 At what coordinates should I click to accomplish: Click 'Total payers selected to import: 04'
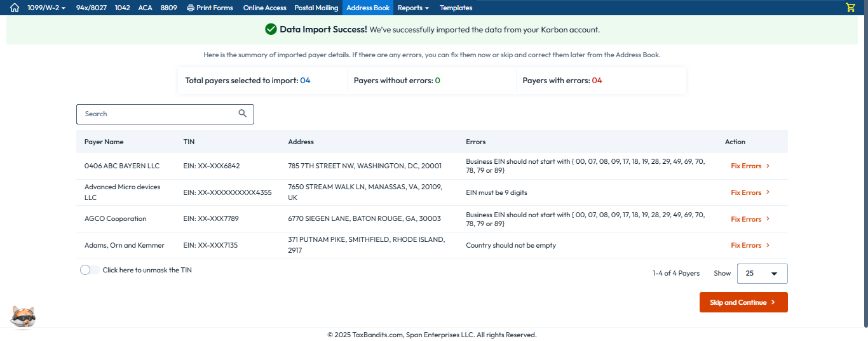tap(248, 81)
